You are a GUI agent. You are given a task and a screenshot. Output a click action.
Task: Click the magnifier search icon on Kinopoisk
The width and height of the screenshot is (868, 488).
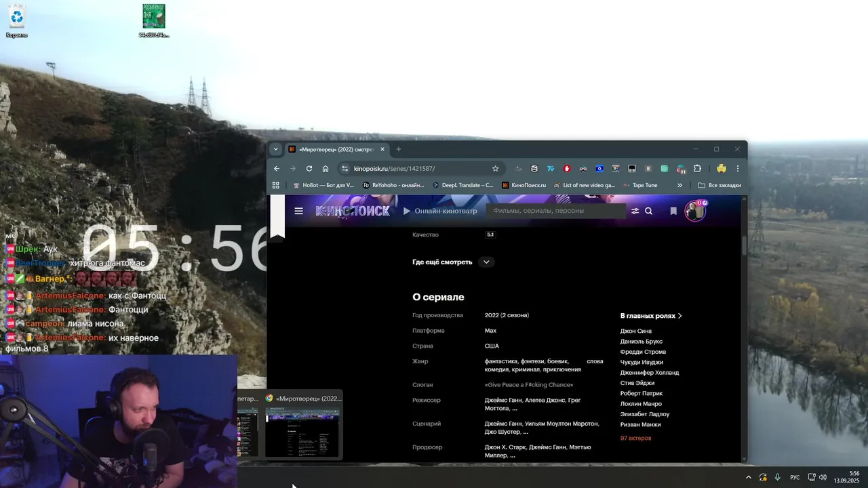click(648, 211)
